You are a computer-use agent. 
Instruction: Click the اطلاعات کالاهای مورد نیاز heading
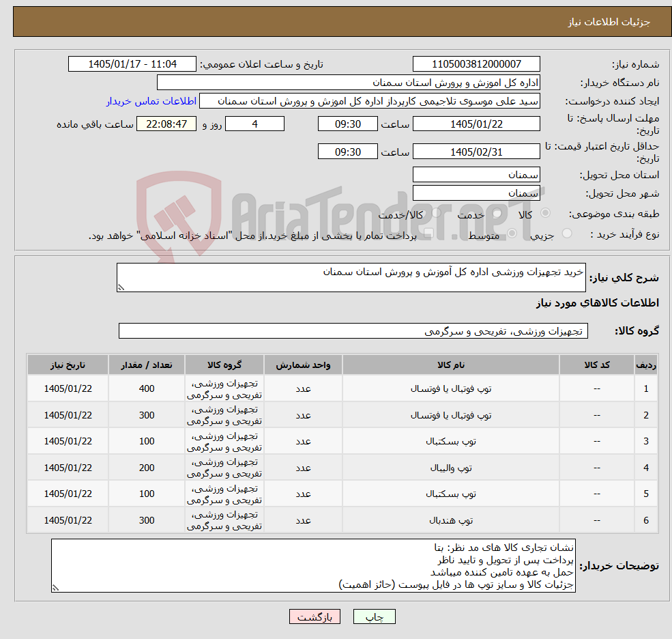(x=597, y=303)
